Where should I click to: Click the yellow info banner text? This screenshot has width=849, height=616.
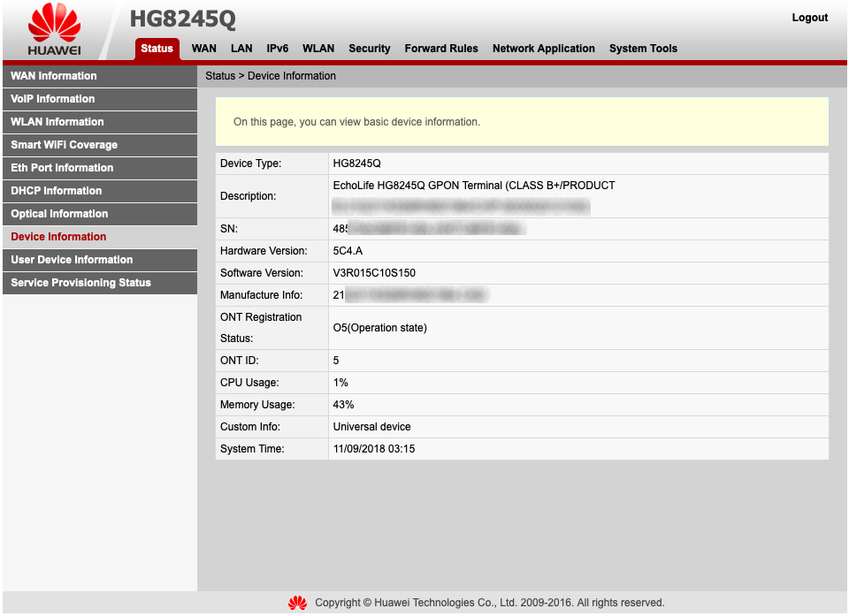(356, 122)
